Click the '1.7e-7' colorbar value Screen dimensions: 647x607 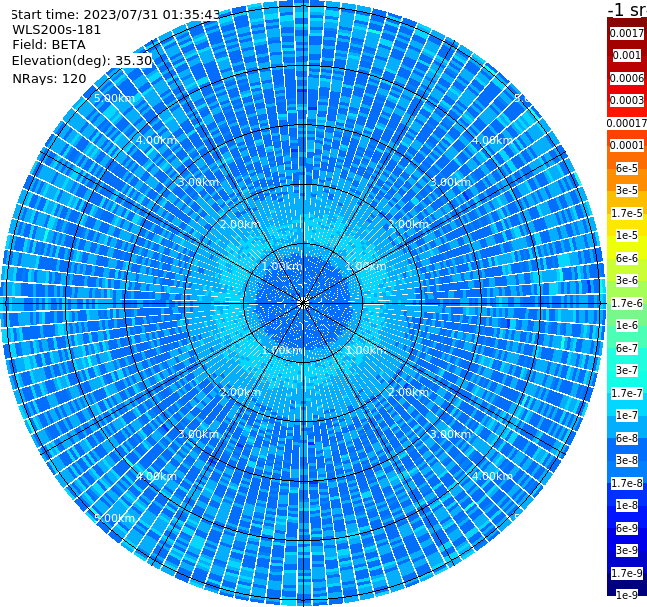pyautogui.click(x=627, y=393)
